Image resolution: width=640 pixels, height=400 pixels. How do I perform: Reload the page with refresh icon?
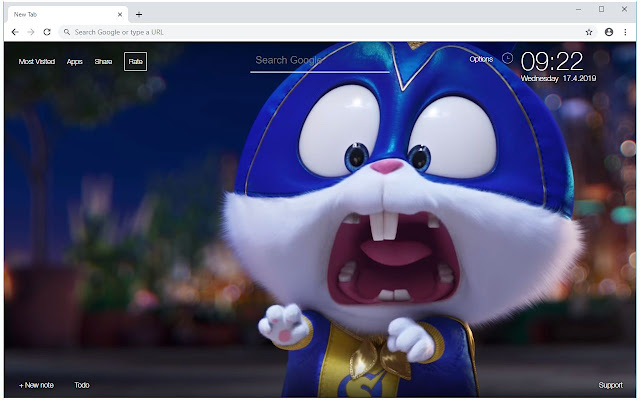(x=47, y=32)
